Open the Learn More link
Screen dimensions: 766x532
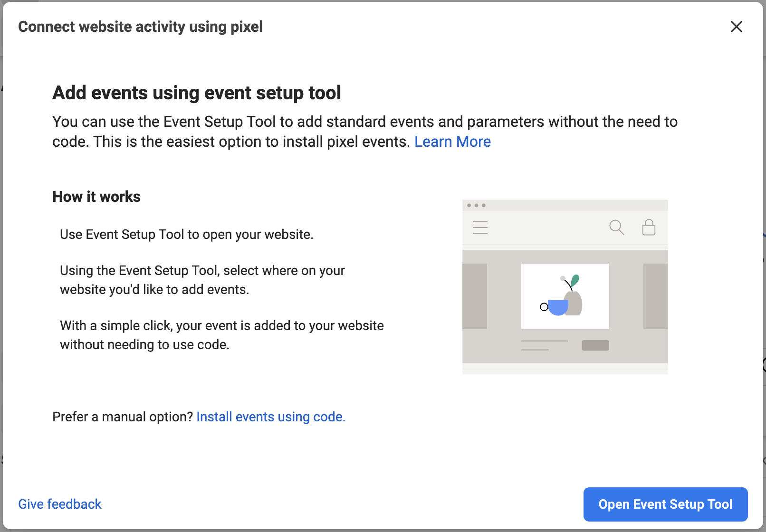[452, 142]
